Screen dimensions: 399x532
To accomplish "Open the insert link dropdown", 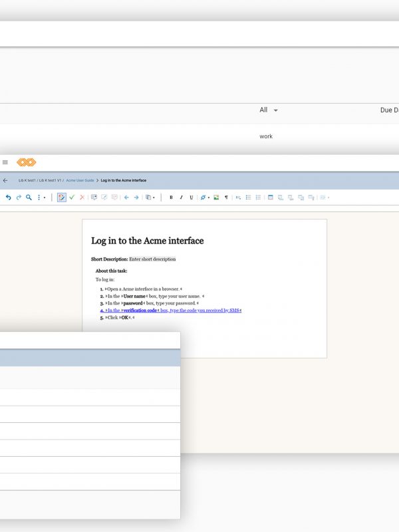I will coord(205,197).
